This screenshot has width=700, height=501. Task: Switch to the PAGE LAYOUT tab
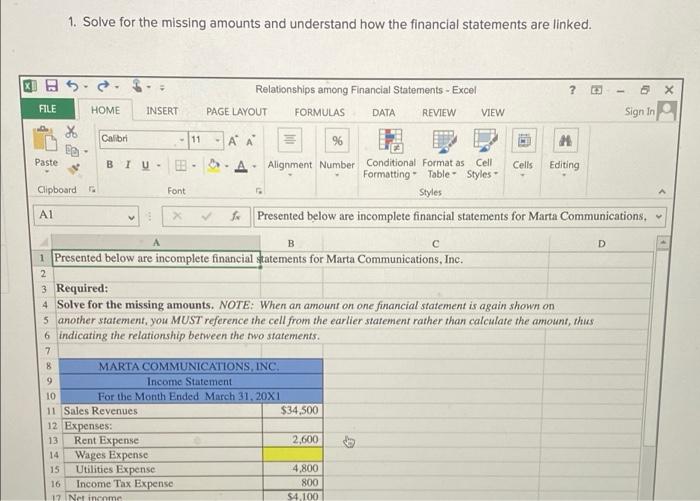pyautogui.click(x=236, y=112)
